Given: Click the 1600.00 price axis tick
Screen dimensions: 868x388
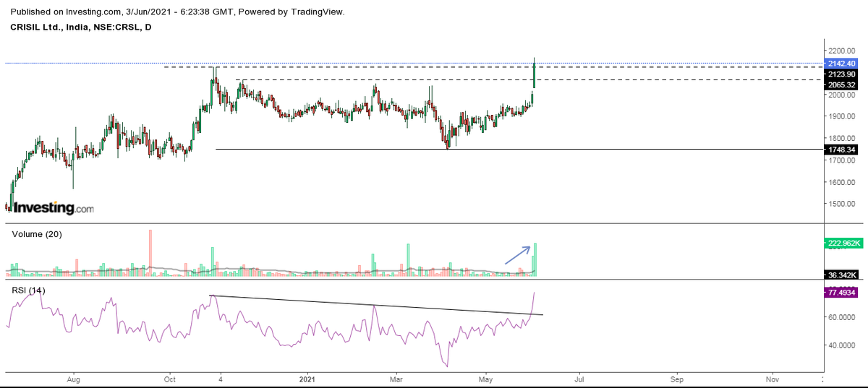Looking at the screenshot, I should [x=842, y=182].
